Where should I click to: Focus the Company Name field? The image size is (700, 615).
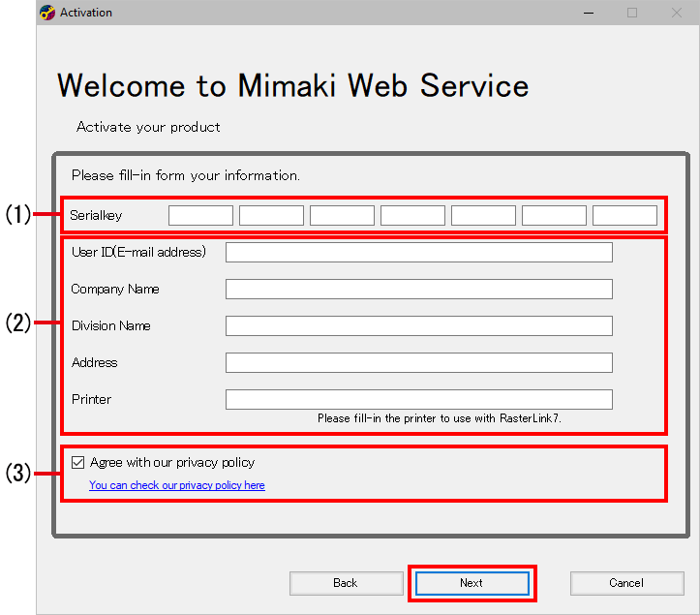tap(419, 289)
